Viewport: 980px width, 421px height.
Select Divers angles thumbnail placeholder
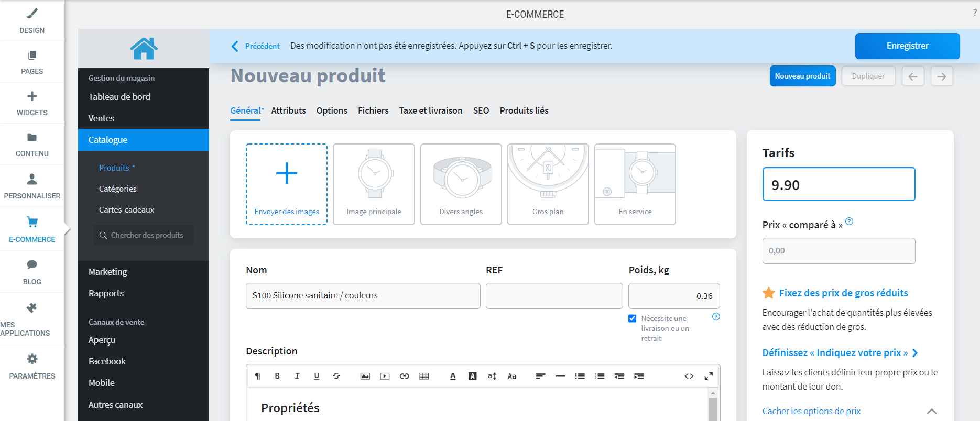coord(461,184)
